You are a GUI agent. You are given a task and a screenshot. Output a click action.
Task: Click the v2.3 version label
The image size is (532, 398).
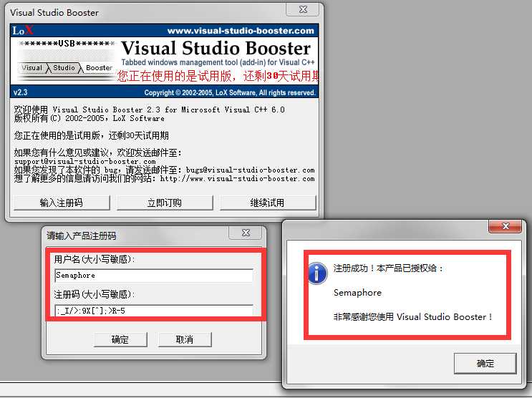20,92
